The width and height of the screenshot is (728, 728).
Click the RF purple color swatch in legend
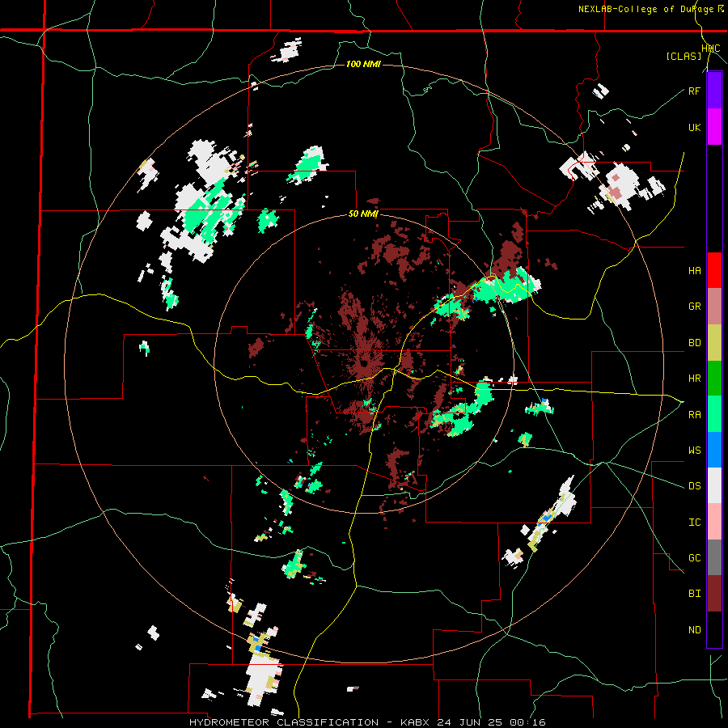714,91
